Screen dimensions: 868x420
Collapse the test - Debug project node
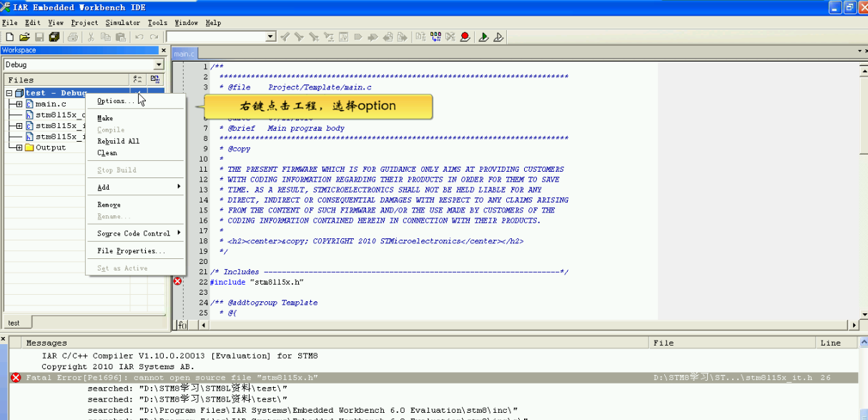pos(9,93)
